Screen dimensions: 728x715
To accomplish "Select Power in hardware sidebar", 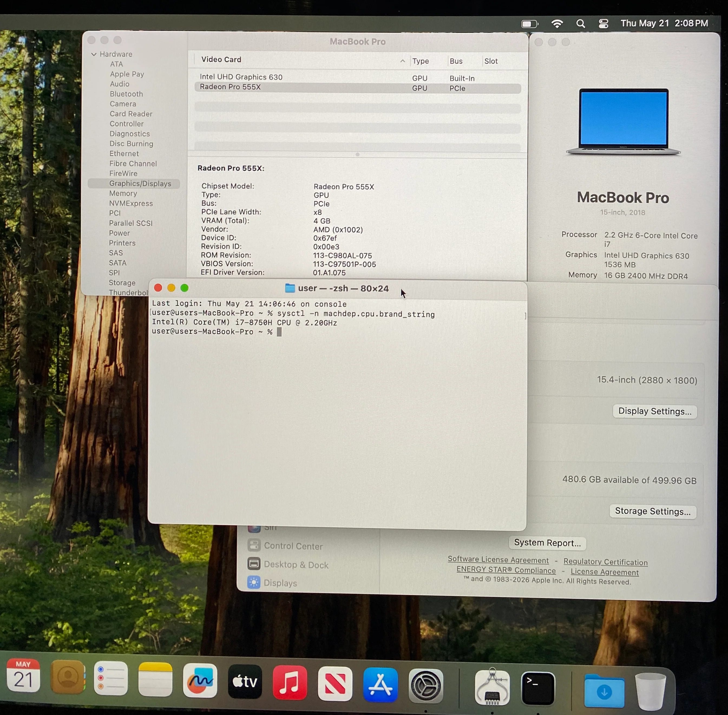I will pyautogui.click(x=119, y=233).
